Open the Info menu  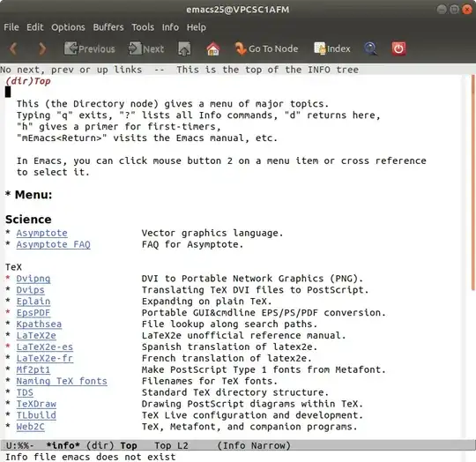pos(170,27)
